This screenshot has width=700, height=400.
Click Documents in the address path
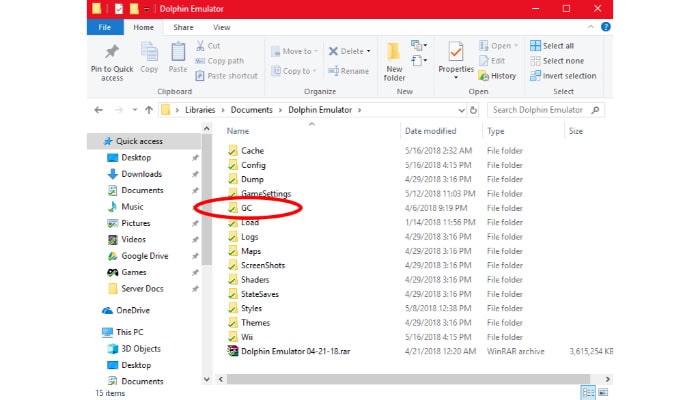pyautogui.click(x=251, y=110)
